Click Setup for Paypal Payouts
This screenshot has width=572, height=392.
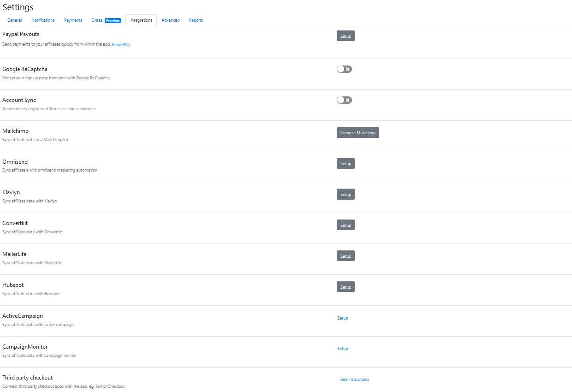(346, 36)
